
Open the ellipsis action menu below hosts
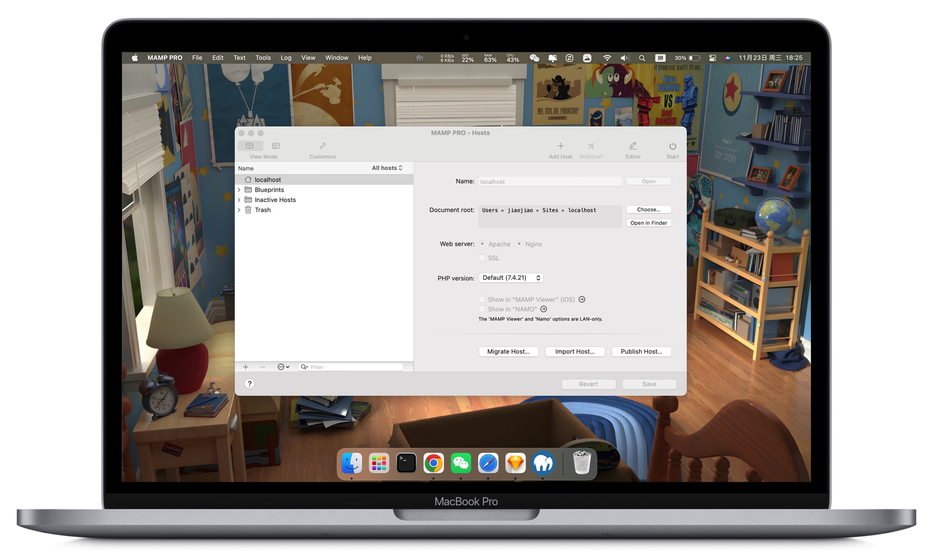coord(283,367)
